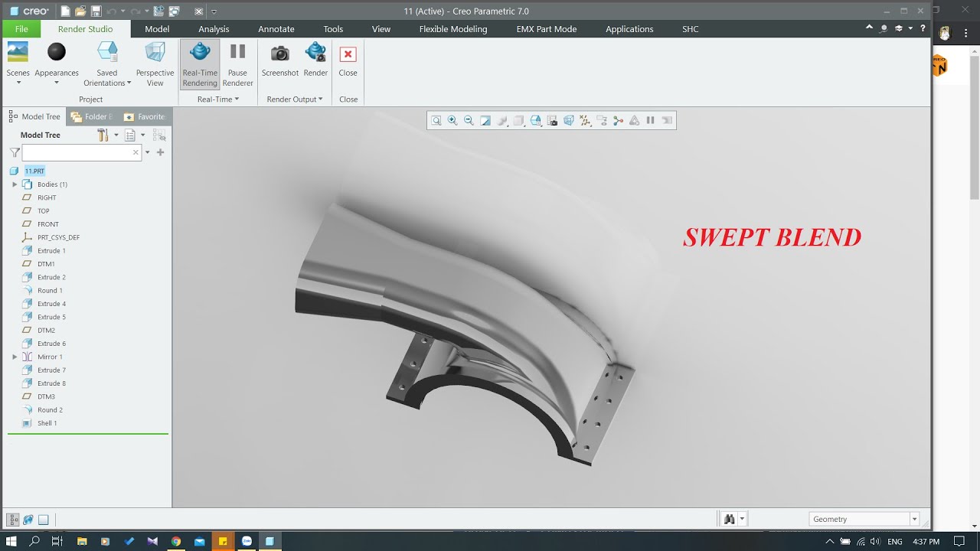Viewport: 980px width, 551px height.
Task: Expand the Mirror 1 tree node
Action: pos(15,357)
